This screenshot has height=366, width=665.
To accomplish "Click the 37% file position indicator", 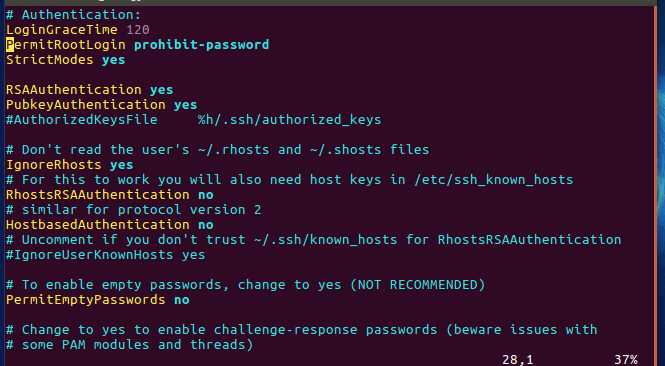I will point(626,360).
